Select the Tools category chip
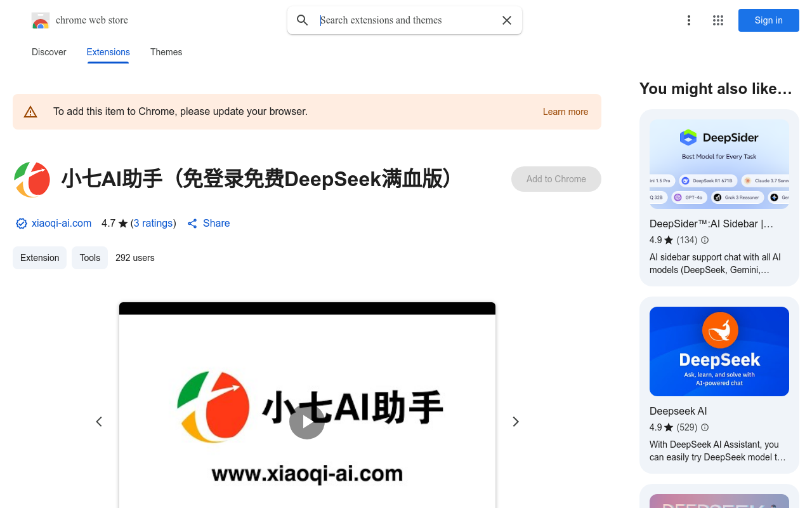The image size is (812, 508). (x=89, y=258)
